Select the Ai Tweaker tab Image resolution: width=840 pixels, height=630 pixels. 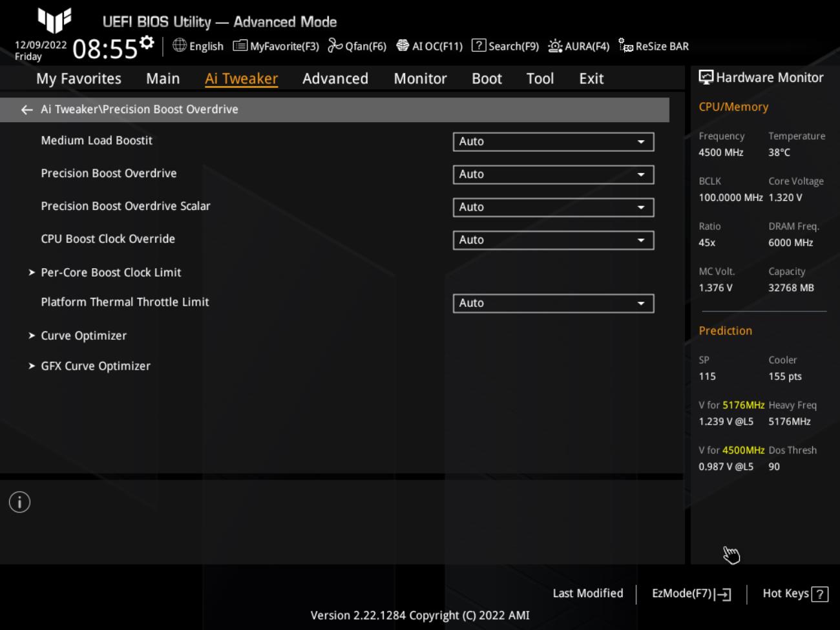click(241, 79)
